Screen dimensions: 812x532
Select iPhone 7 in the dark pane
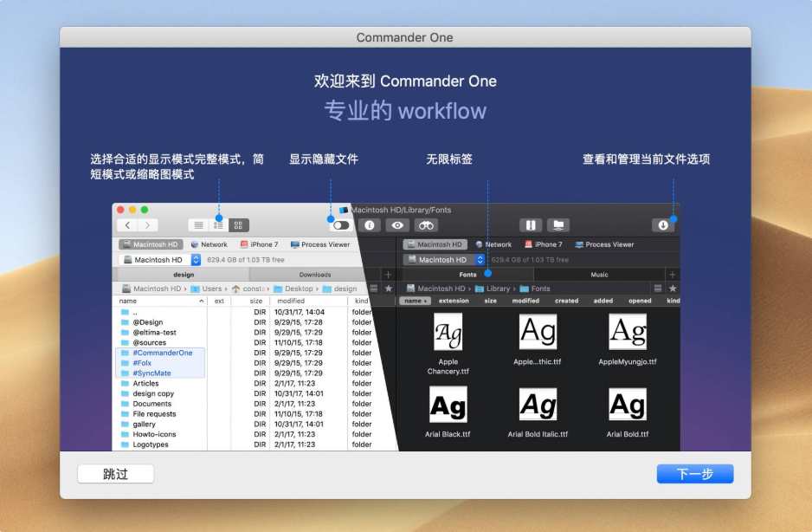coord(543,244)
